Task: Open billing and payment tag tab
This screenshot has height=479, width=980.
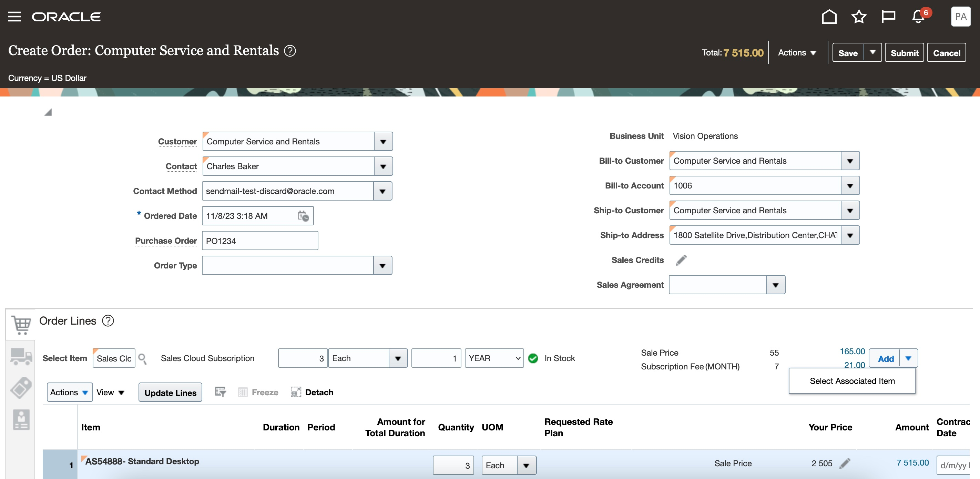Action: click(x=21, y=388)
